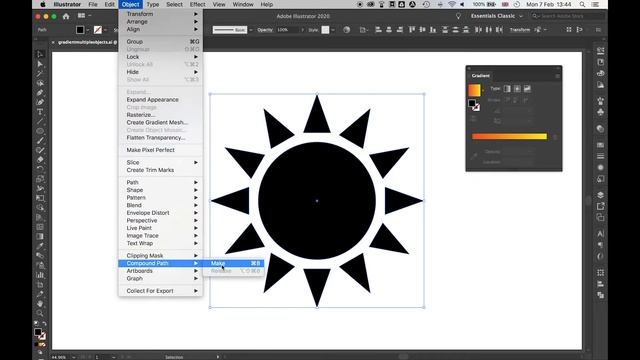Image resolution: width=640 pixels, height=360 pixels.
Task: Open the Stroke panel lines icon
Action: click(x=600, y=156)
